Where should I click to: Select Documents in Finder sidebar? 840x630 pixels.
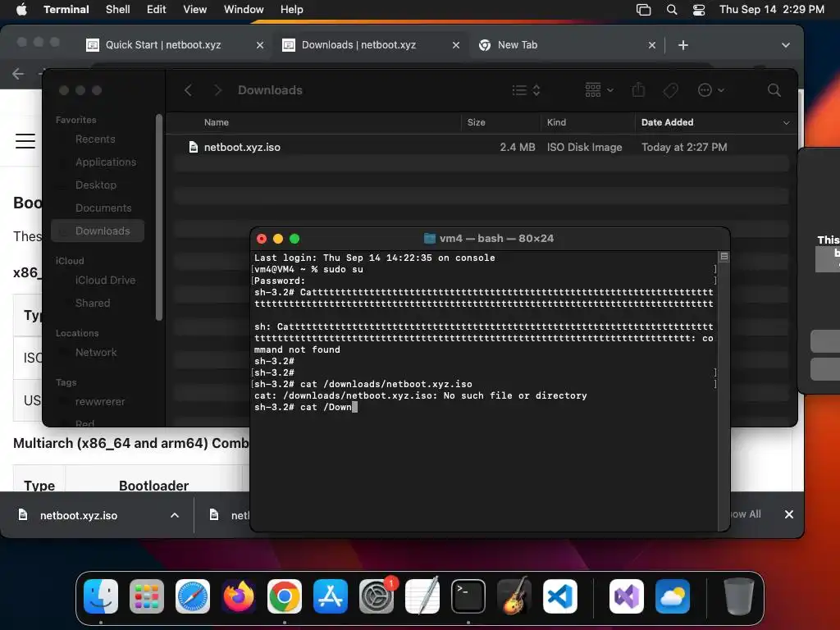[103, 208]
